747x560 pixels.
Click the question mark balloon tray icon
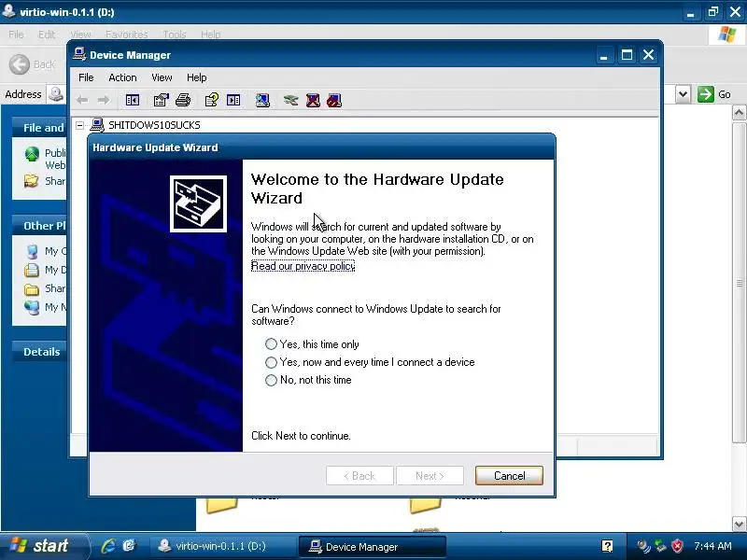607,546
